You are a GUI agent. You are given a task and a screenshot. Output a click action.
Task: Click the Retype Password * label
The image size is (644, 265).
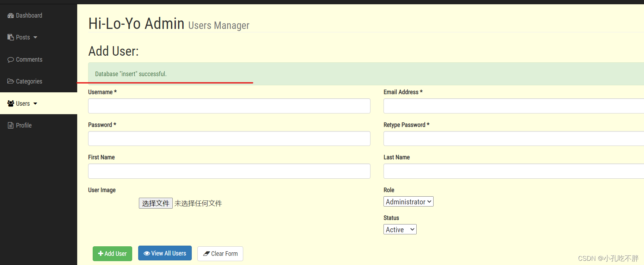[406, 125]
